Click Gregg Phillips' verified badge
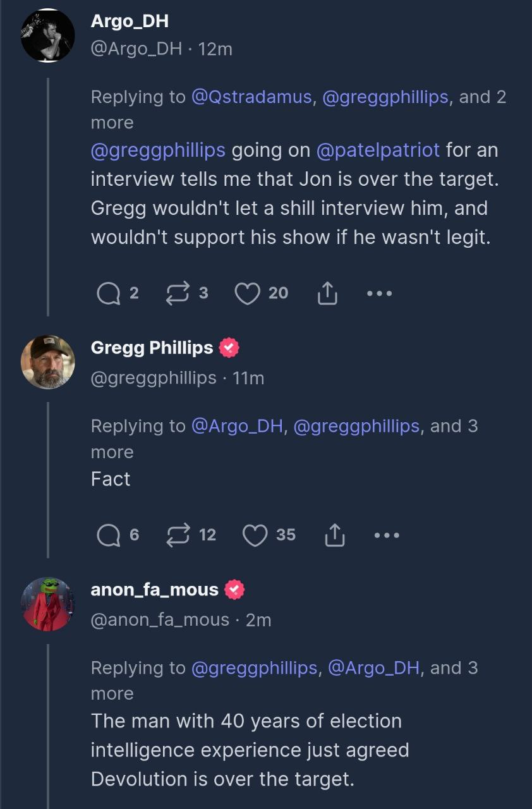 click(x=229, y=348)
